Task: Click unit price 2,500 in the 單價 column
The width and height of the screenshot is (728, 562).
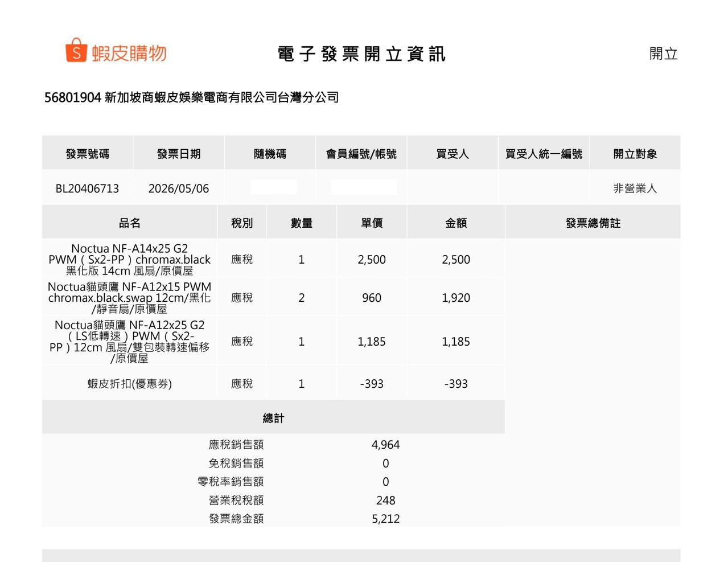Action: (372, 260)
